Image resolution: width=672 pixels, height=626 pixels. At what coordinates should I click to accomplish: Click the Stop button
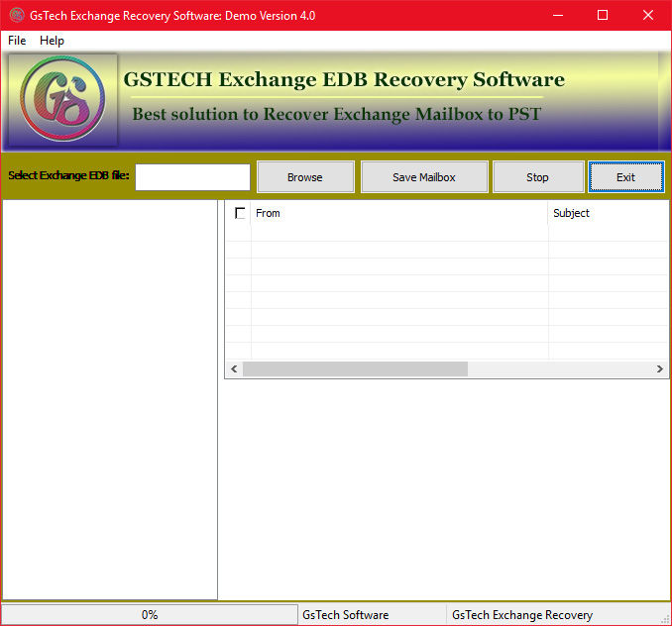click(x=538, y=177)
